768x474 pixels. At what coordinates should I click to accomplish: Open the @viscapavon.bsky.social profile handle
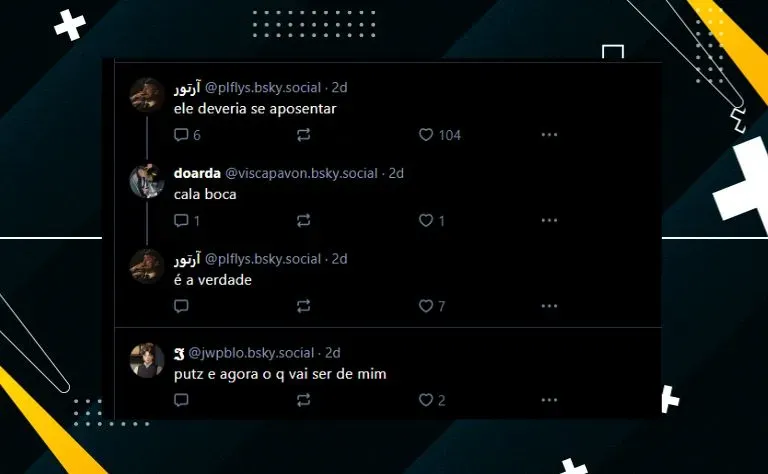tap(301, 173)
